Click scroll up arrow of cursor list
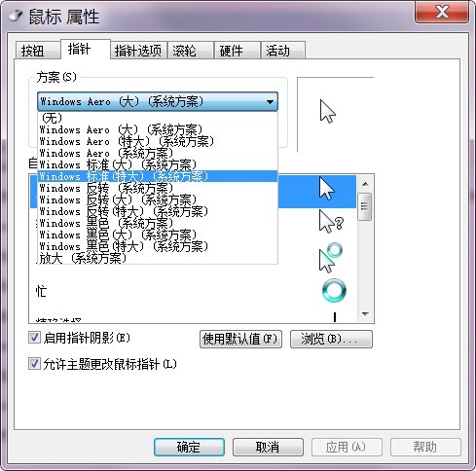476x471 pixels. tap(365, 184)
